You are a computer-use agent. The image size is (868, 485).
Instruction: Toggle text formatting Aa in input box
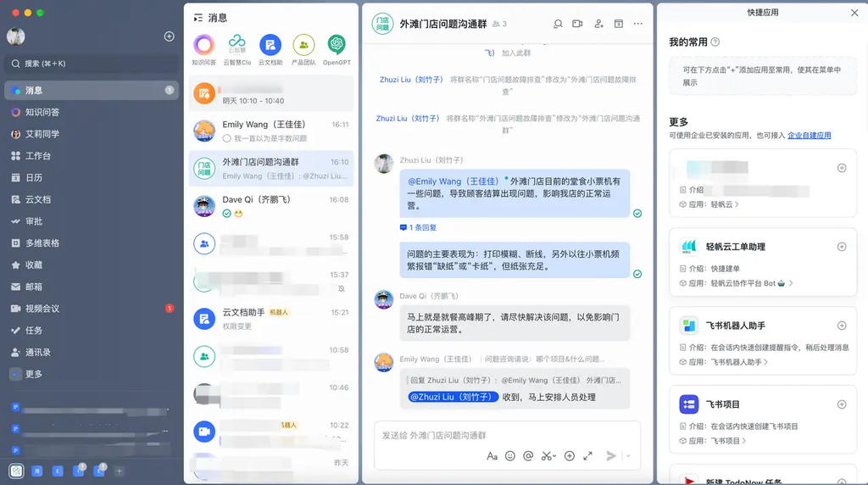492,455
